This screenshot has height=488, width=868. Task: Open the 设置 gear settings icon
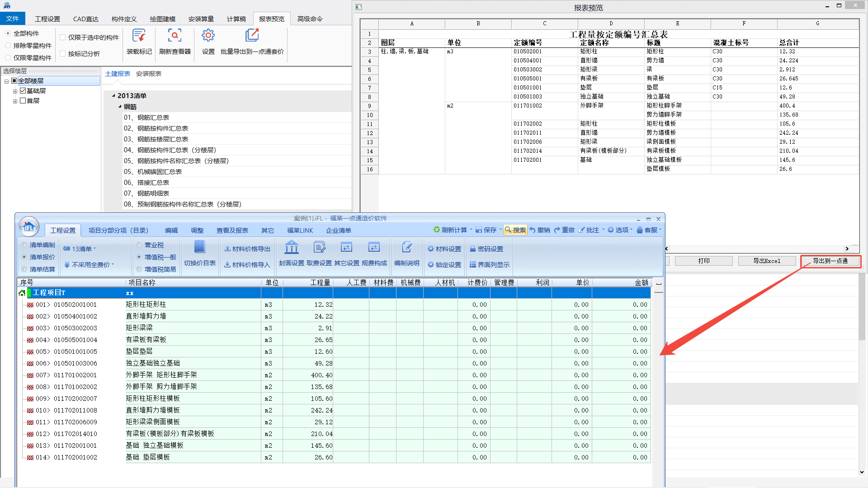(x=208, y=35)
